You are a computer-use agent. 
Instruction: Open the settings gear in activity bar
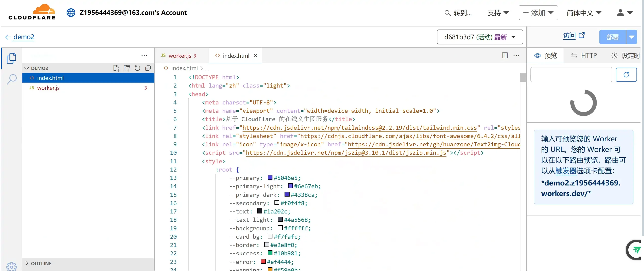[x=12, y=266]
